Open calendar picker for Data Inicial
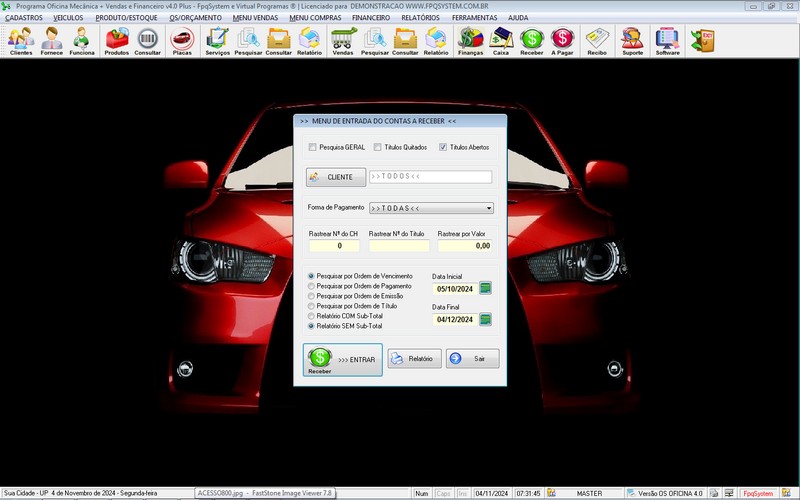Viewport: 800px width, 500px height. (486, 288)
